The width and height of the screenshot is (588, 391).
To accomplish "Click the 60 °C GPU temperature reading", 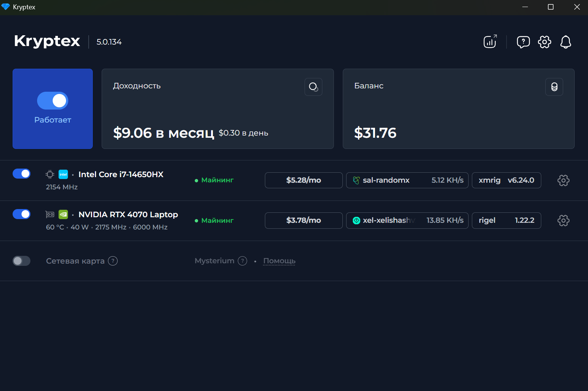I will pos(55,227).
